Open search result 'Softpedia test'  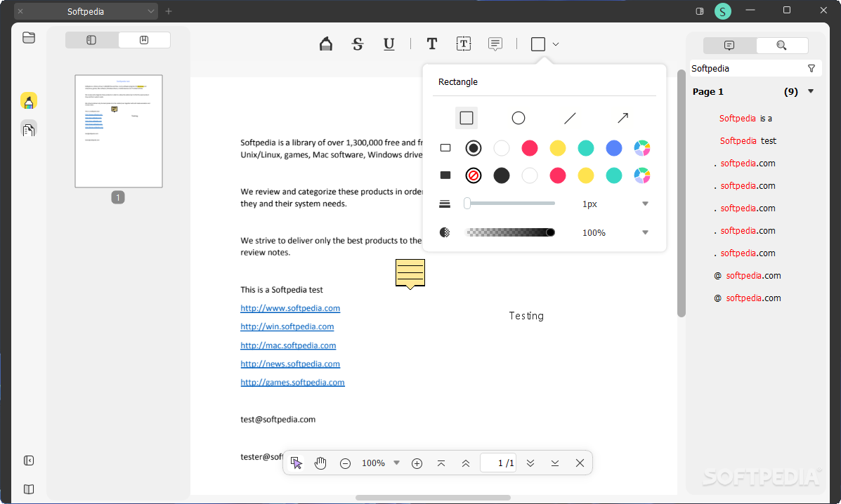(x=748, y=141)
